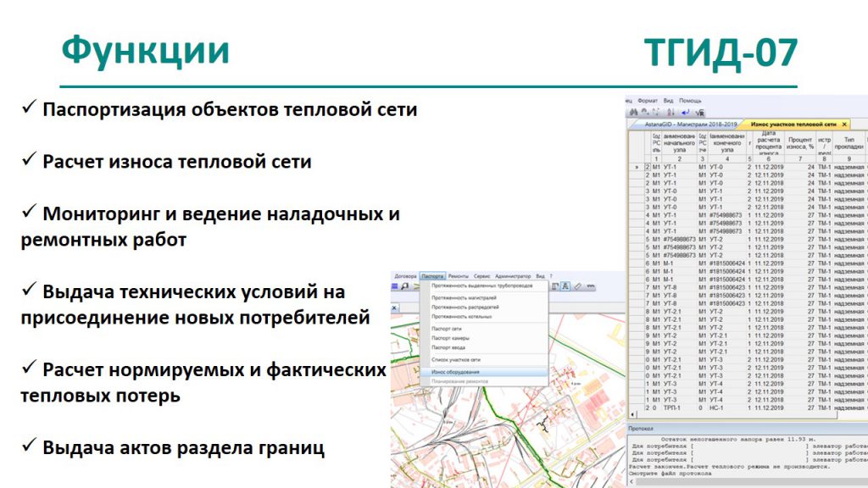
Task: Select the ruler measure tool in map toolbar
Action: tap(577, 286)
